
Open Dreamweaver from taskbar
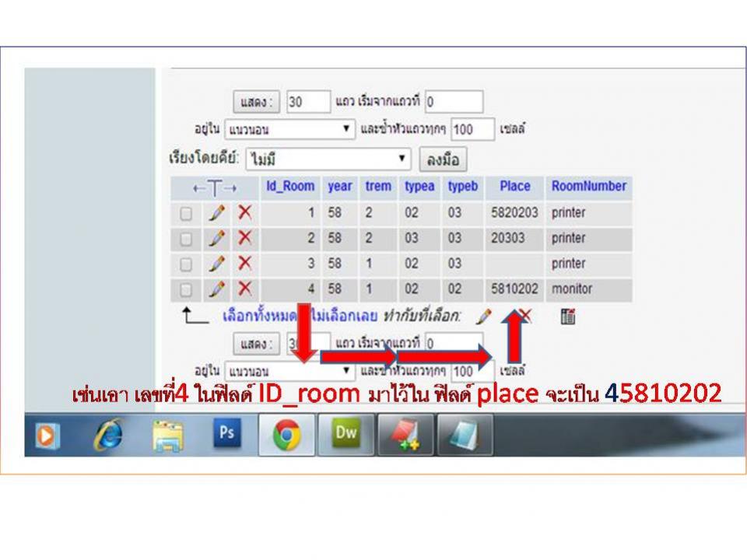[x=345, y=435]
